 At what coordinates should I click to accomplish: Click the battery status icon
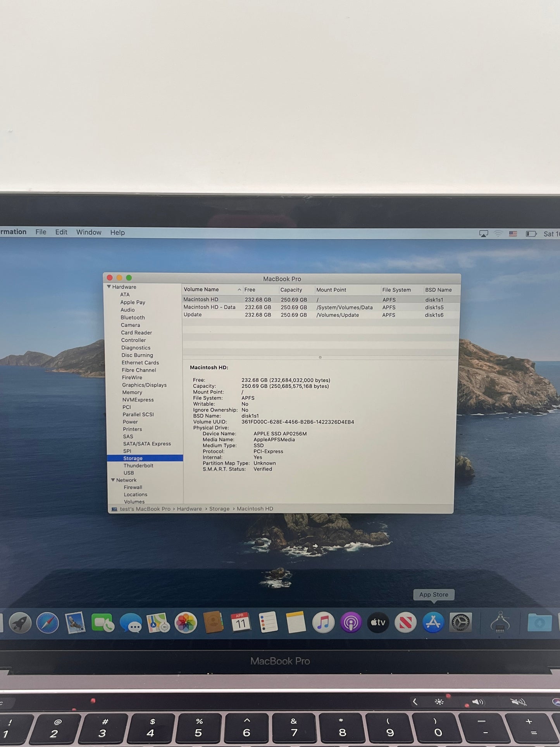(x=531, y=234)
